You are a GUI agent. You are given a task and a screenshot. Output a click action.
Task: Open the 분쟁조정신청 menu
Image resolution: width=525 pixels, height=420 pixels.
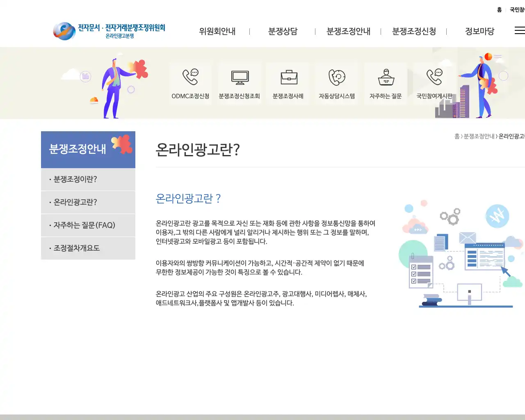(x=414, y=31)
